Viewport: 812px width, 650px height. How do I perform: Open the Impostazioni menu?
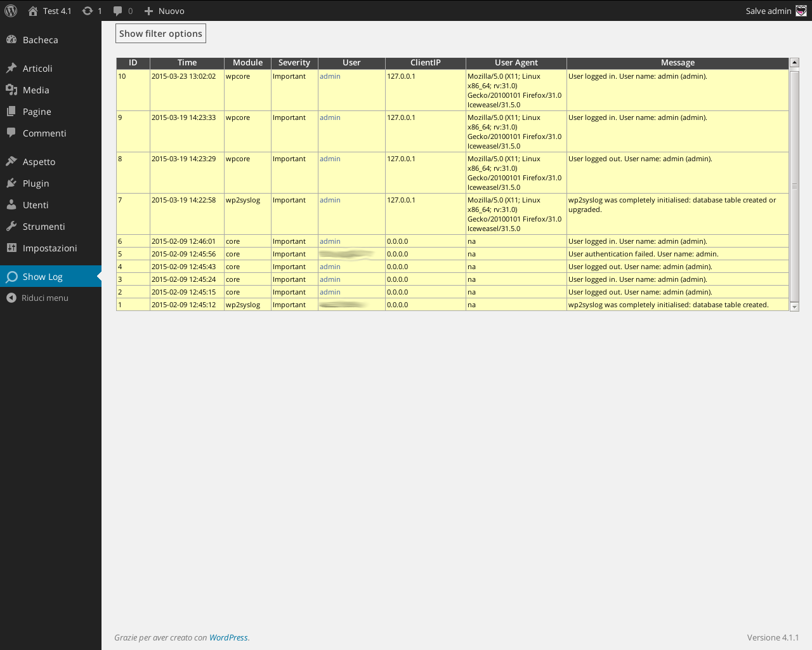point(51,248)
